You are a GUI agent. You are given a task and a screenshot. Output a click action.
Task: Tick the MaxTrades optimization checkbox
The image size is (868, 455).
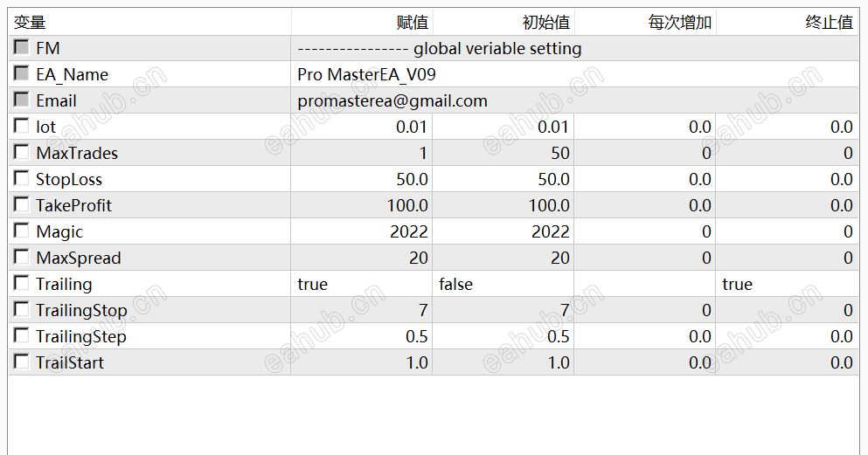click(21, 152)
